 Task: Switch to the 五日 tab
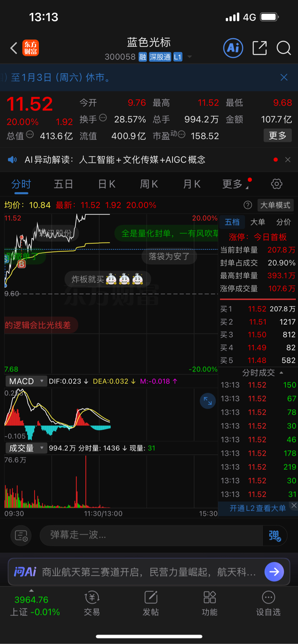[63, 184]
